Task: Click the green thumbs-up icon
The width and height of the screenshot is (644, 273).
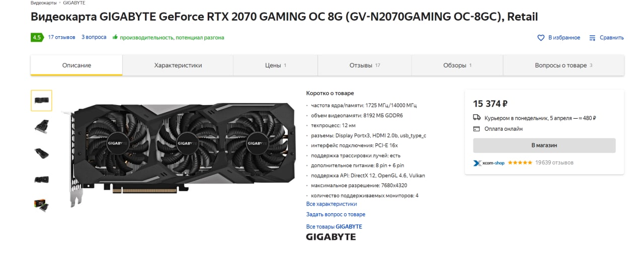Action: (x=115, y=37)
